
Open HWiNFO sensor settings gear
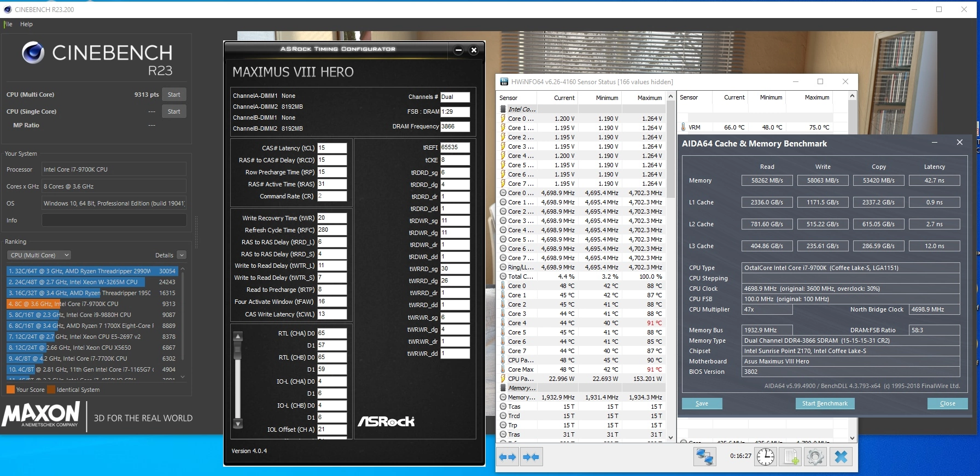tap(815, 456)
